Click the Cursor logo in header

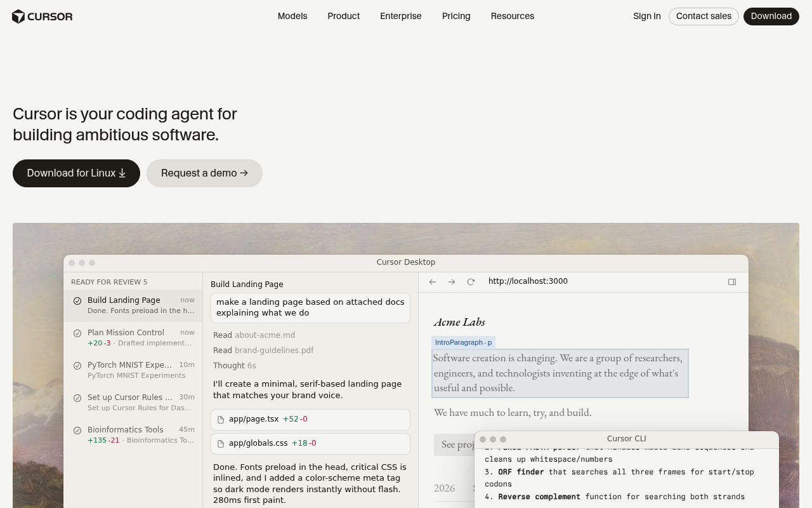coord(43,17)
